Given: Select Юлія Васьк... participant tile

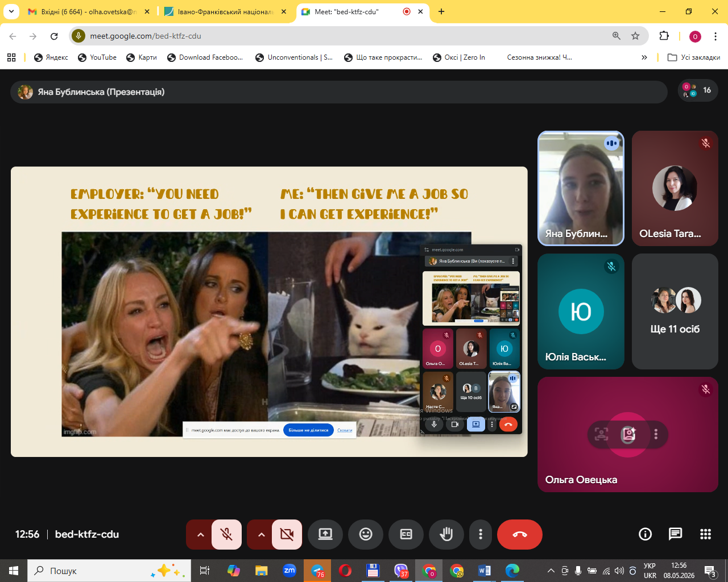Looking at the screenshot, I should tap(581, 311).
